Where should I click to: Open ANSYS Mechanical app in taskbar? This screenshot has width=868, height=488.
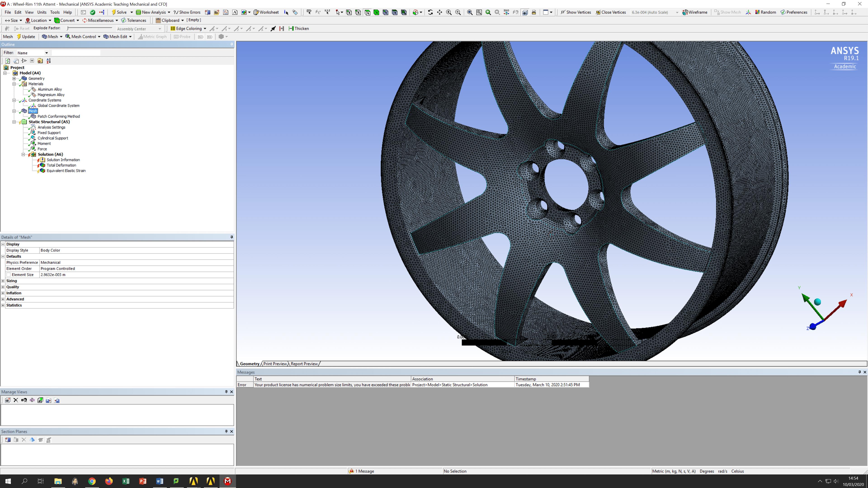228,481
